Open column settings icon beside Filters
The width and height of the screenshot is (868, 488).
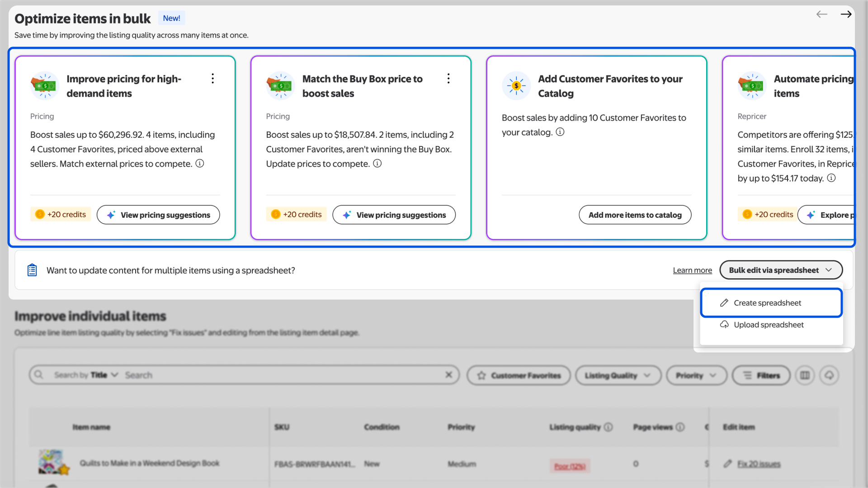[x=805, y=375]
